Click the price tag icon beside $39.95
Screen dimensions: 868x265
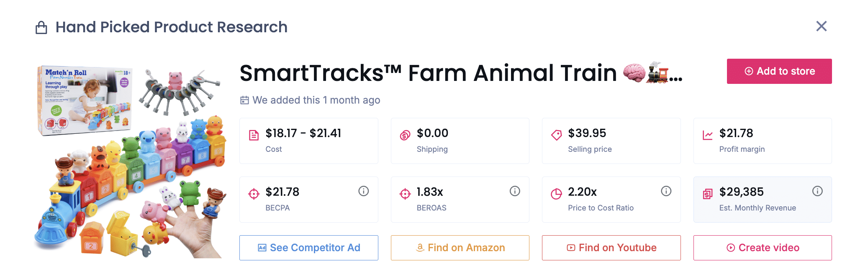(x=555, y=134)
